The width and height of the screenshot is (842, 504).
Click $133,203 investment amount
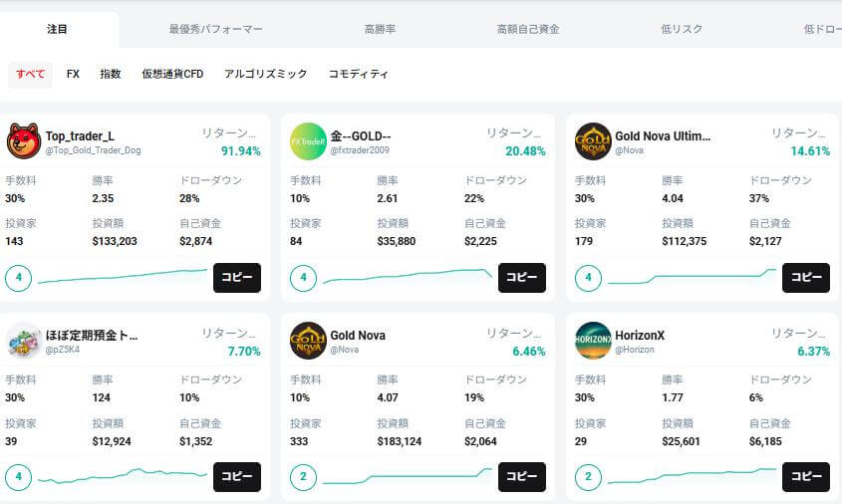point(115,241)
